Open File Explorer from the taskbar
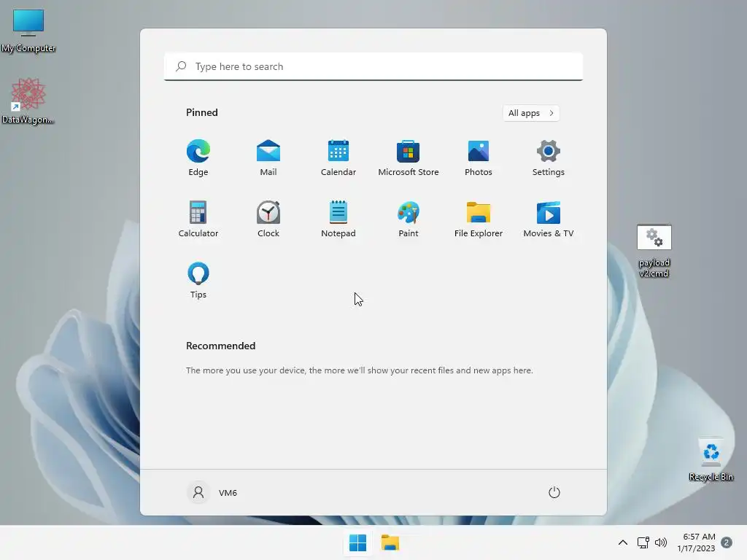Image resolution: width=747 pixels, height=560 pixels. [390, 542]
